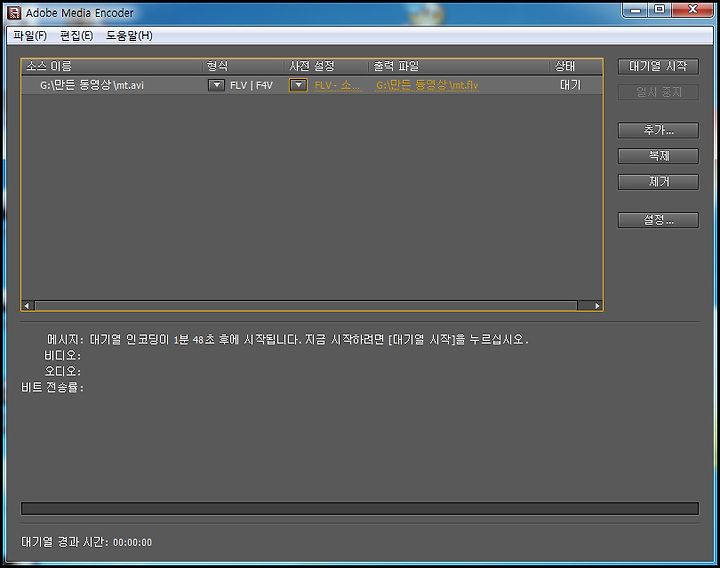Select the source row G:\만든 동영상\mt.avi
Viewport: 720px width, 568px height.
pyautogui.click(x=312, y=85)
